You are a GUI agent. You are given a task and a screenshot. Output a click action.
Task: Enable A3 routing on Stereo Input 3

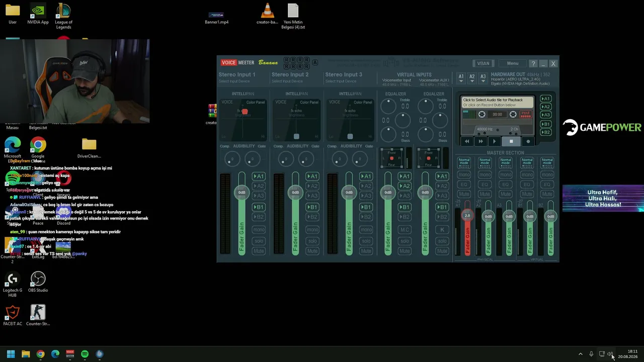(366, 196)
